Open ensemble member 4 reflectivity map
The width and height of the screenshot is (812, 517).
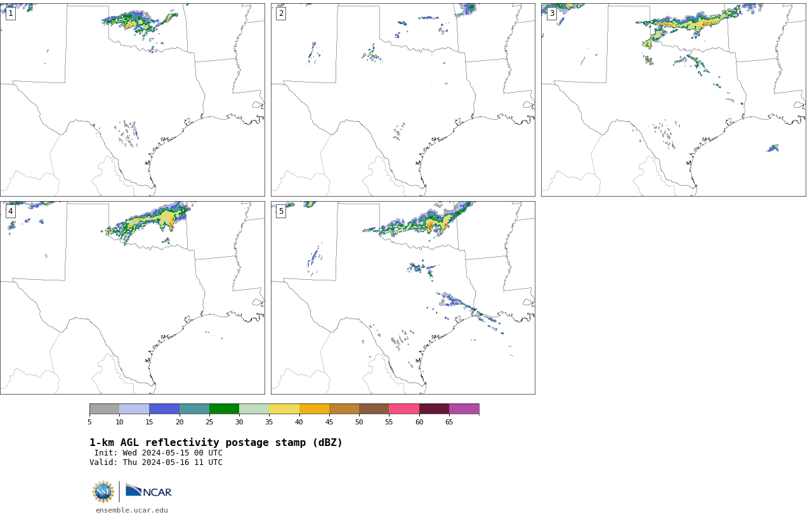(132, 298)
